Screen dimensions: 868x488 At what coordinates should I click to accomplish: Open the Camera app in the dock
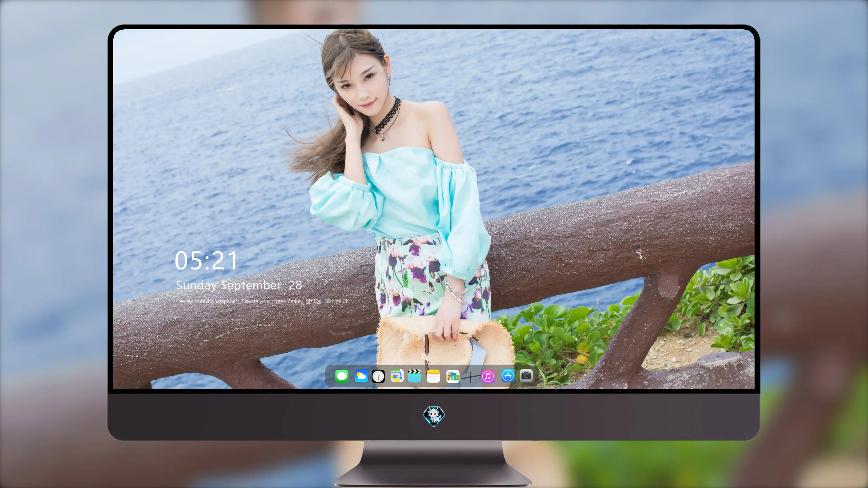tap(526, 376)
